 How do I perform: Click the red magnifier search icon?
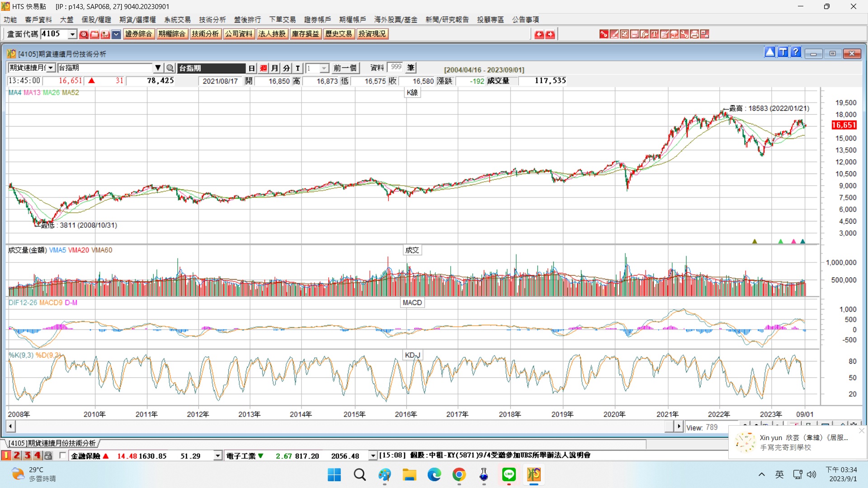(x=84, y=34)
